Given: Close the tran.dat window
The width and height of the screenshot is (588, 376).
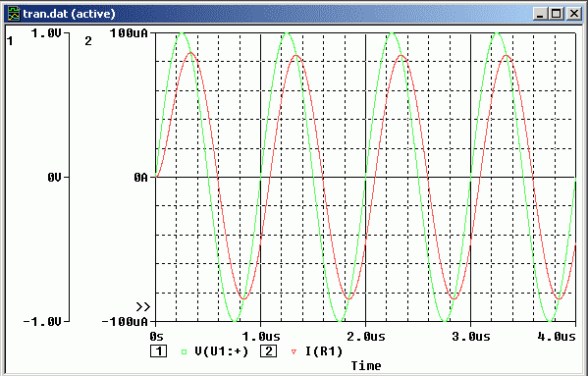Looking at the screenshot, I should coord(573,14).
